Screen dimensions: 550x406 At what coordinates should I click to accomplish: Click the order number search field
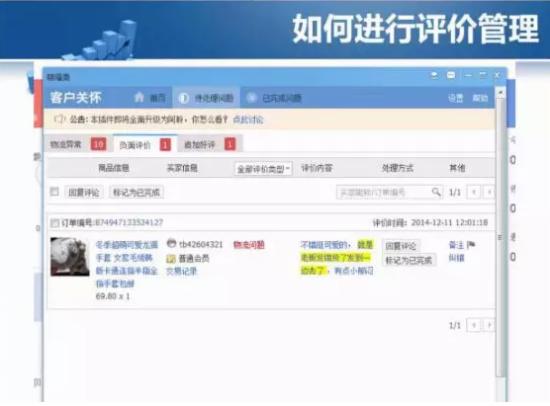(x=383, y=192)
